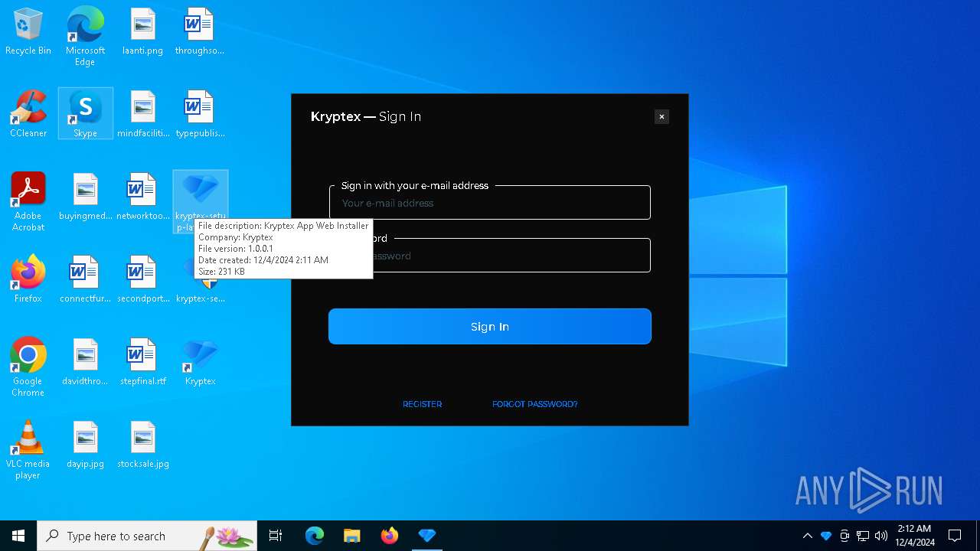Select the highlighted kryptex-setup installer icon
Viewport: 980px width, 551px height.
(x=201, y=195)
